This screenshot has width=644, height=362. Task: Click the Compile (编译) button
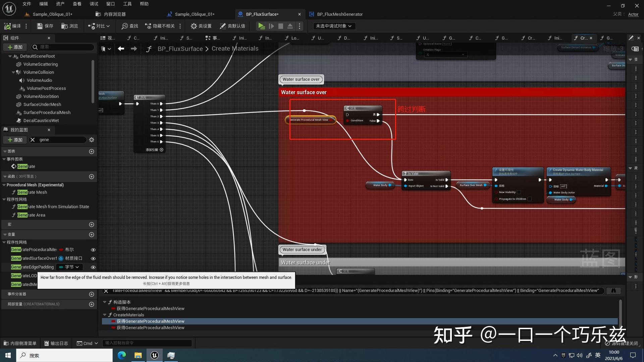pos(12,26)
